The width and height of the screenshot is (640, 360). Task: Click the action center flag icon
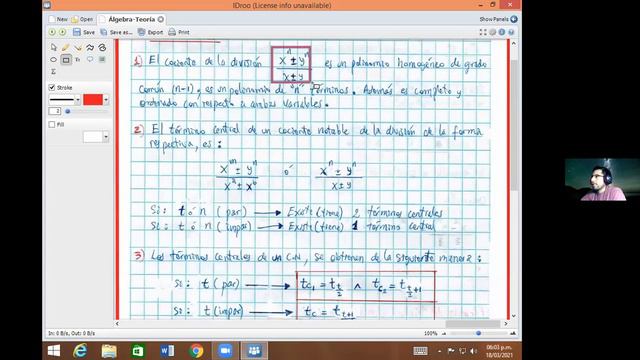click(x=451, y=351)
